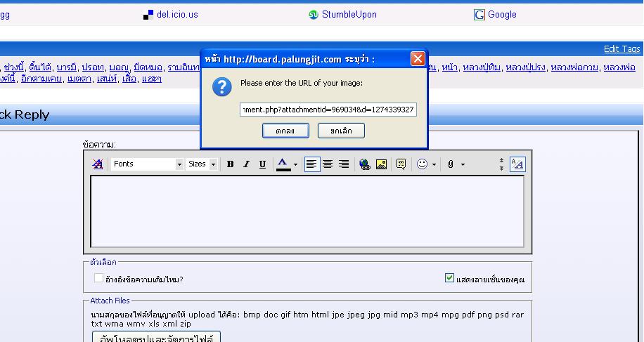Open the text color picker arrow
The height and width of the screenshot is (342, 644).
click(295, 164)
